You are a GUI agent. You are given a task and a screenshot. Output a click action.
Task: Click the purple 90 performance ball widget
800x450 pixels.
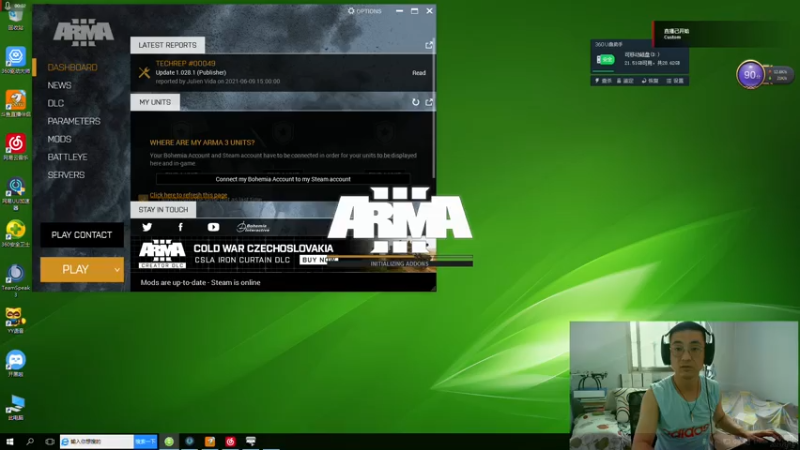750,74
